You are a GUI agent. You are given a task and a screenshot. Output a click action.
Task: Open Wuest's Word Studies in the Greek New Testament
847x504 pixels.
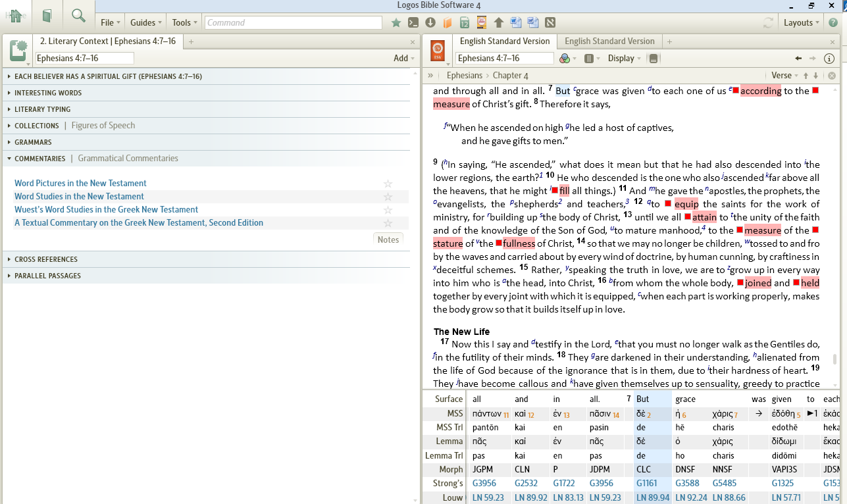[x=106, y=210]
